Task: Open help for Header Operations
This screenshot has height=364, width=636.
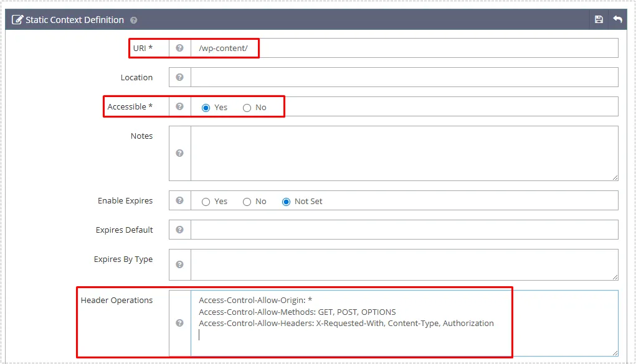Action: click(179, 323)
